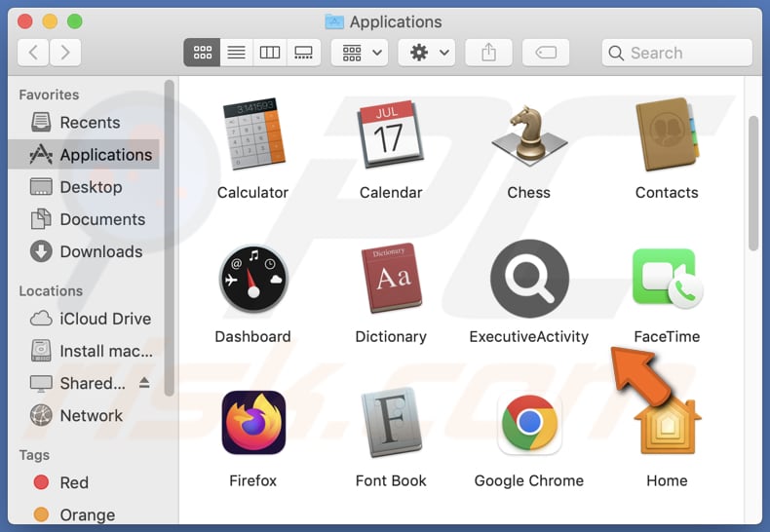770x532 pixels.
Task: Select the Home app icon
Action: pos(667,425)
